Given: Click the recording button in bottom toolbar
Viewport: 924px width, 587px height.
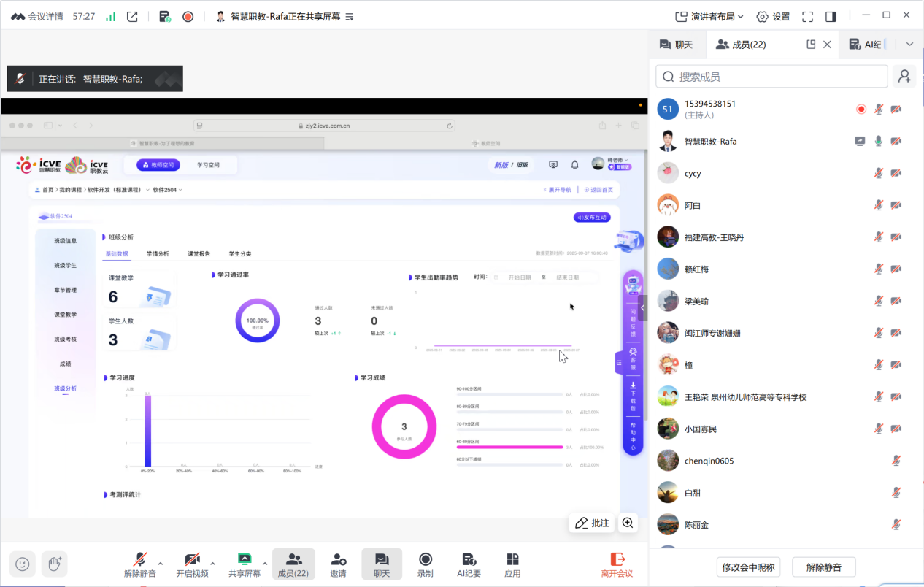Looking at the screenshot, I should [x=425, y=564].
